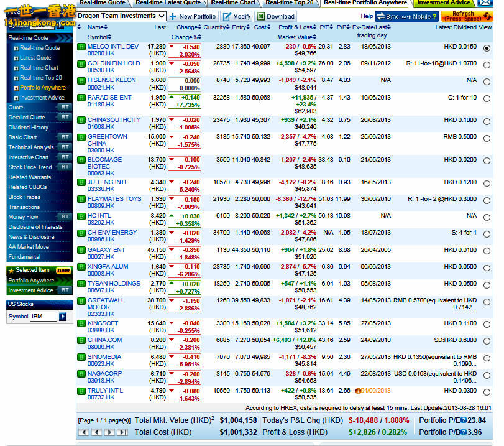Switch to the Real-time Top 20 tab
Screen dimensions: 504x446
click(289, 3)
